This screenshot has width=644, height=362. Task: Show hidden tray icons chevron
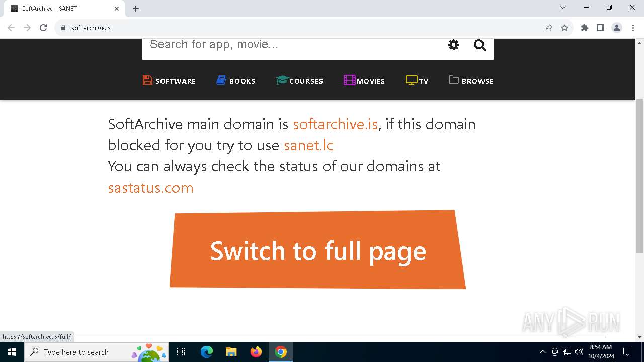(x=542, y=352)
